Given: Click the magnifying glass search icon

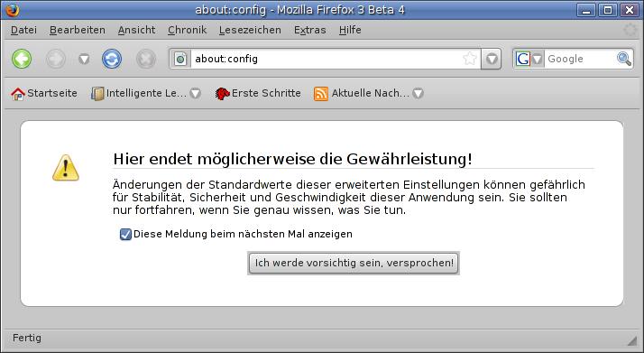Looking at the screenshot, I should 624,59.
